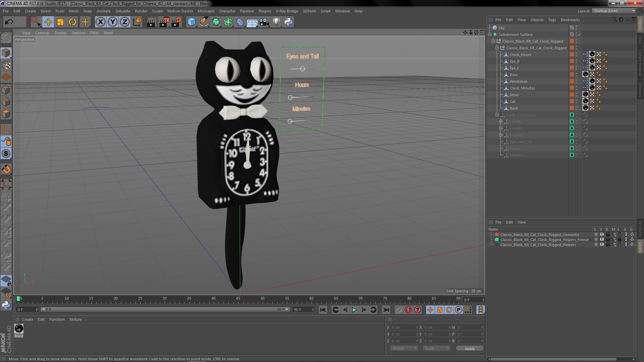644x362 pixels.
Task: Select the Pendulum object
Action: pyautogui.click(x=518, y=81)
